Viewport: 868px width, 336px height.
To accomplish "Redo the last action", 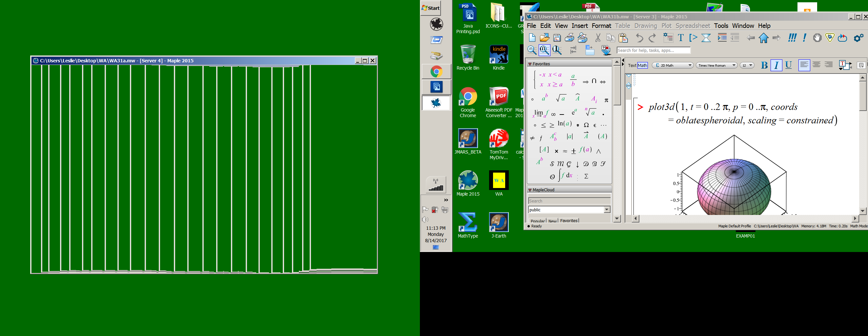I will [x=652, y=38].
